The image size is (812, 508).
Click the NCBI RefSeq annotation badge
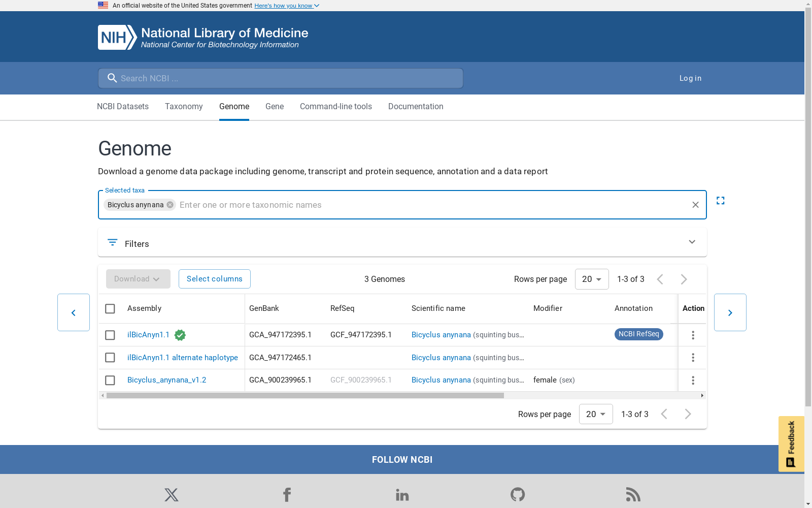tap(639, 334)
